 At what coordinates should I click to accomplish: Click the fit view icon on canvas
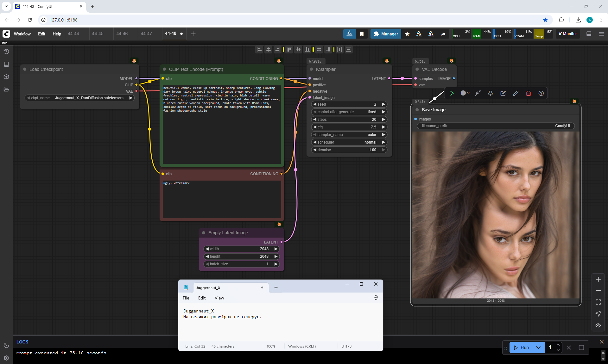click(598, 302)
